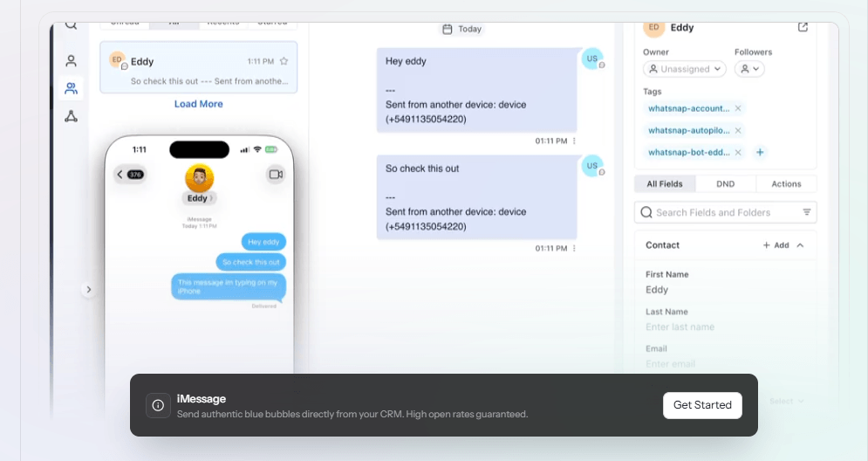Image resolution: width=868 pixels, height=461 pixels.
Task: Click Eddy avatar in phone mockup
Action: [x=199, y=178]
